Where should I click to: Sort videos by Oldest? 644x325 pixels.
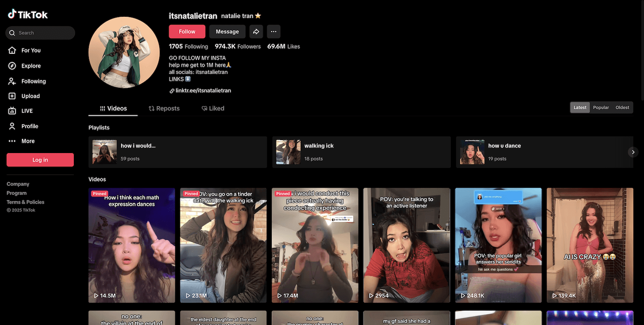click(622, 107)
